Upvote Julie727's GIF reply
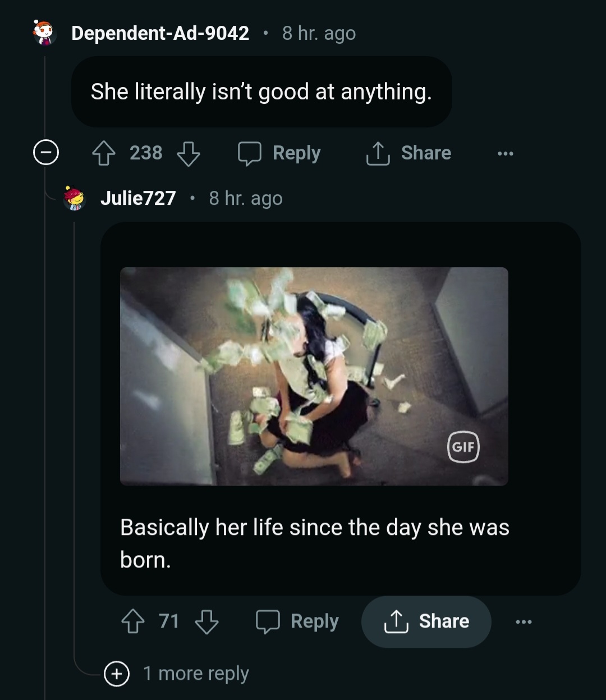The height and width of the screenshot is (700, 606). coord(133,621)
